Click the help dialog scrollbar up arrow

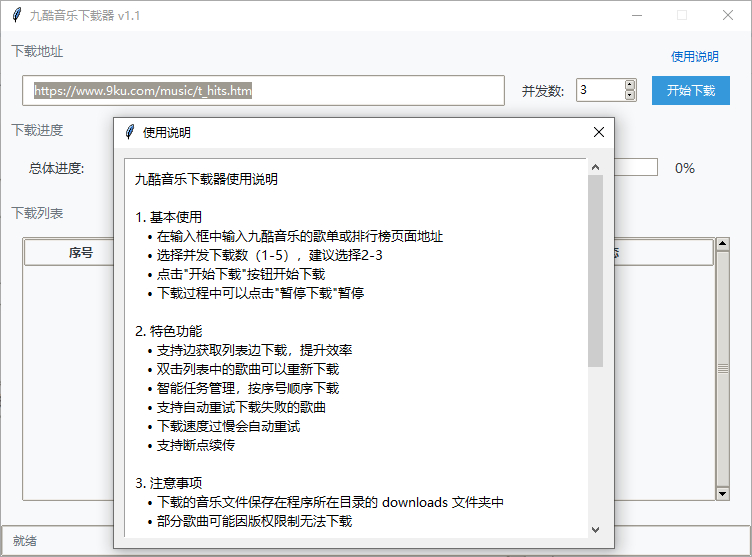596,168
